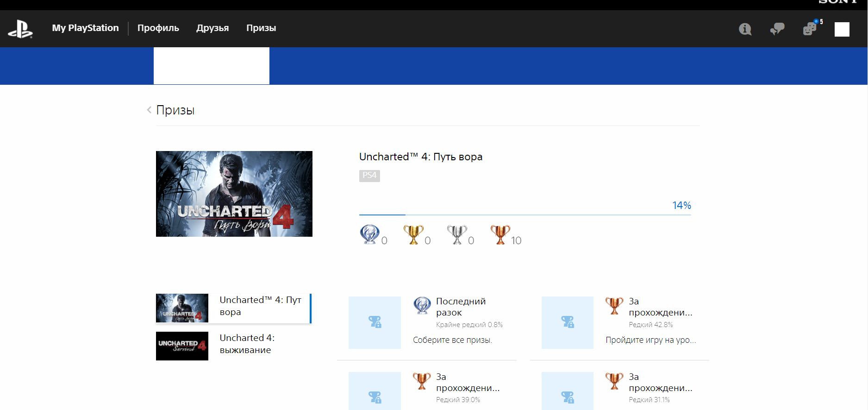Open the white user avatar in the header
868x410 pixels.
coord(842,29)
